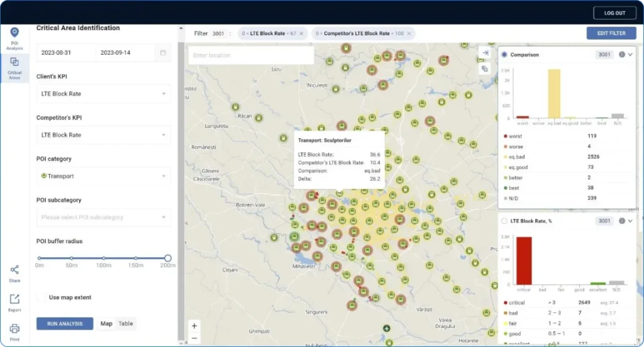The height and width of the screenshot is (347, 644).
Task: Select the LTE Block Rate % radio button
Action: 504,221
